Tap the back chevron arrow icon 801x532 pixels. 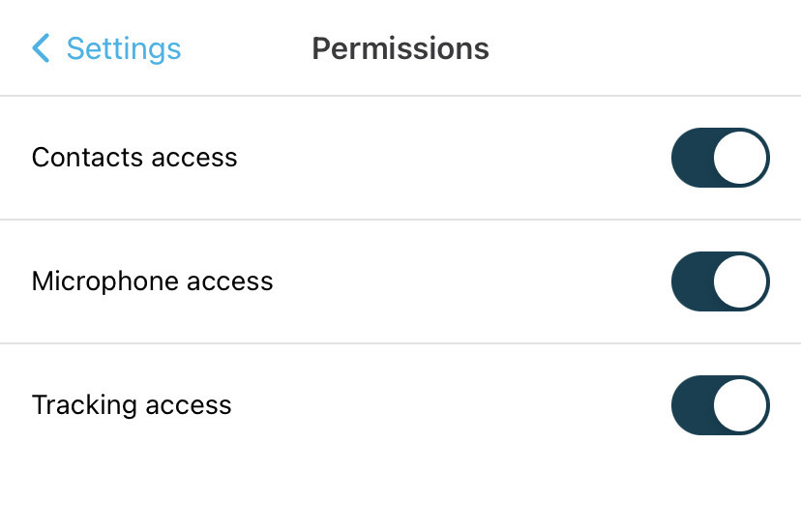tap(41, 48)
